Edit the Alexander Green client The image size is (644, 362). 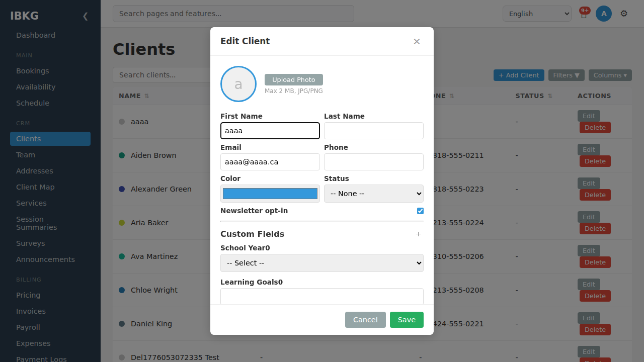tap(589, 184)
